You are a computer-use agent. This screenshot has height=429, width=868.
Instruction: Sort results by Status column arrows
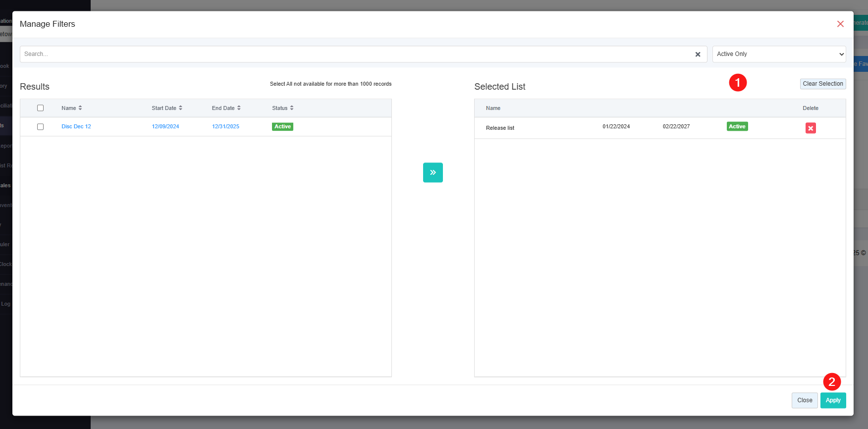(292, 108)
